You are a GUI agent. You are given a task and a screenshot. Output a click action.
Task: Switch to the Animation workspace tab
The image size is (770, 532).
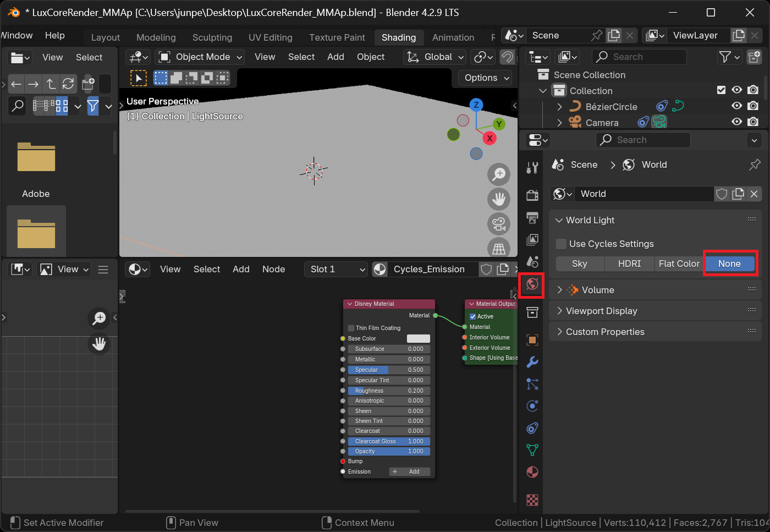453,37
